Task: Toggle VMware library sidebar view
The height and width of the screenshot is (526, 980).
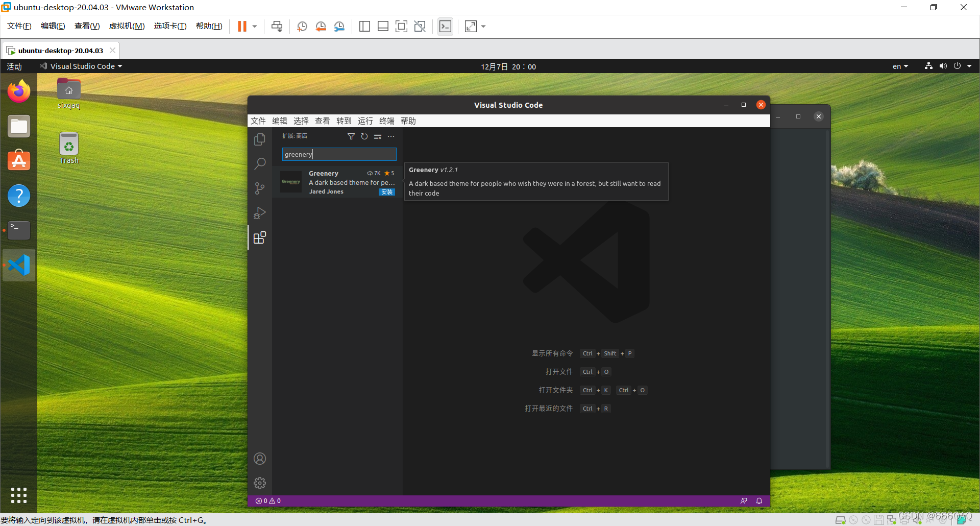Action: [x=364, y=27]
